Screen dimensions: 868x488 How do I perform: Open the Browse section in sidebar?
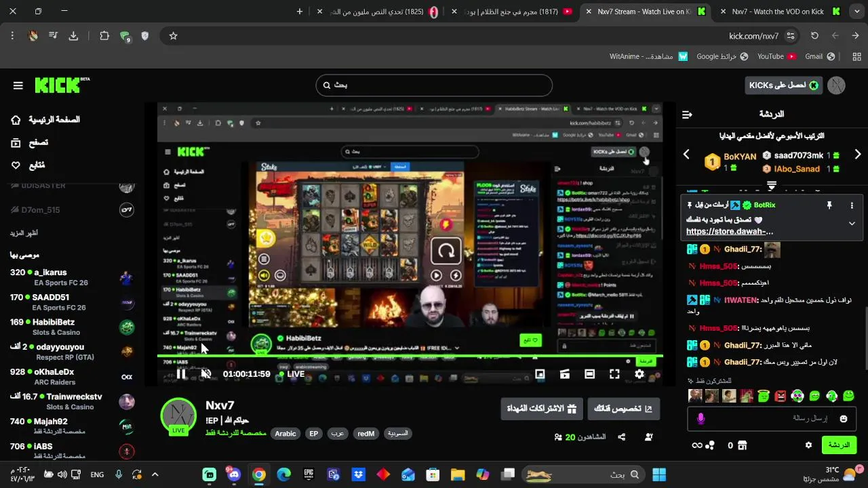coord(29,142)
